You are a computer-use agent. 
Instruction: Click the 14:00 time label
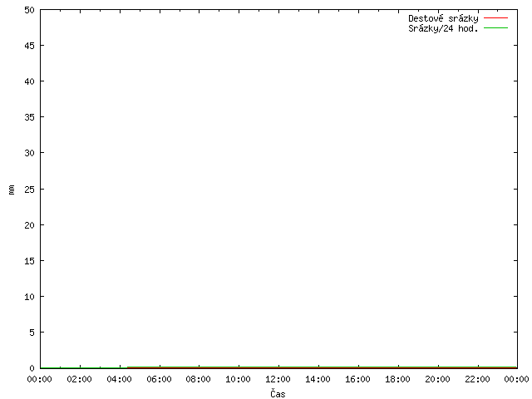tap(318, 379)
